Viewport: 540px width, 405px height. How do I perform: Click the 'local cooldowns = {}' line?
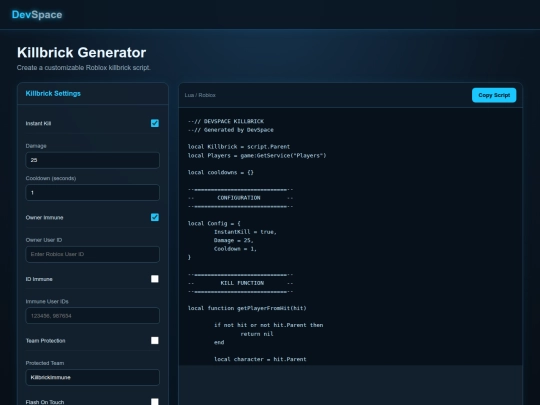coord(221,172)
